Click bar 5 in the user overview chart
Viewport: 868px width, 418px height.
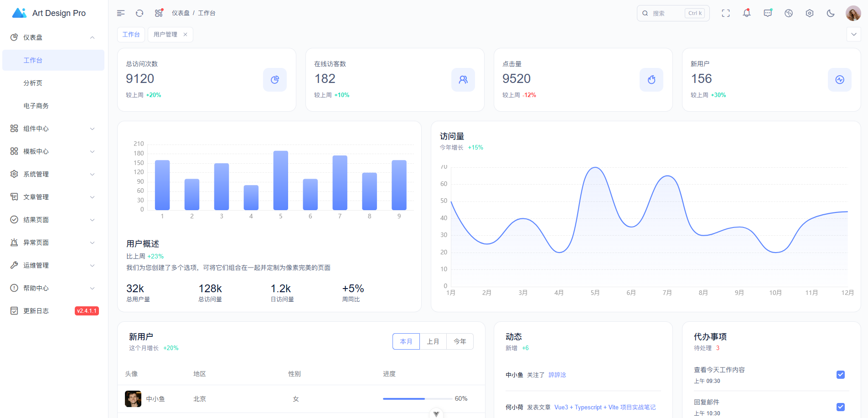tap(281, 181)
